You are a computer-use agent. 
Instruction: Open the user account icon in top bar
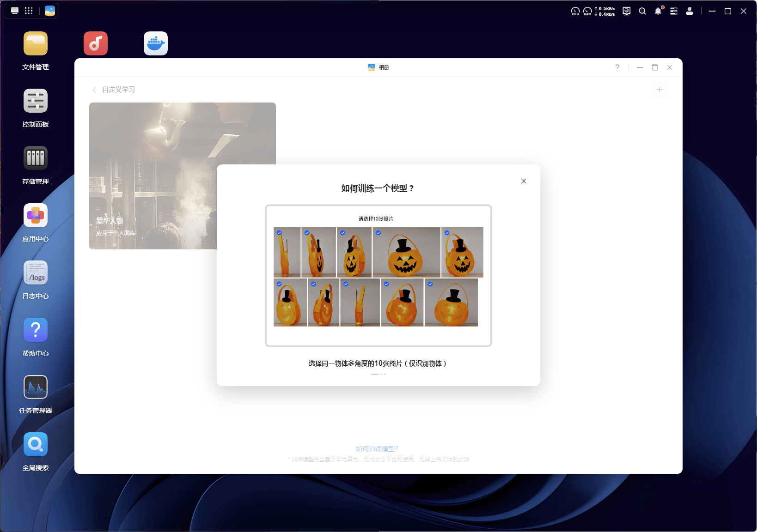690,11
